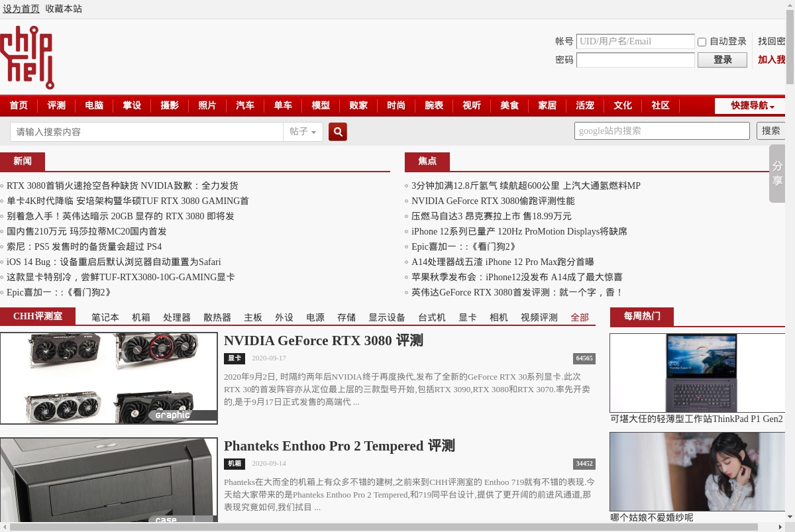Focus the 帐号 username input field
Image resolution: width=795 pixels, height=532 pixels.
(x=635, y=41)
